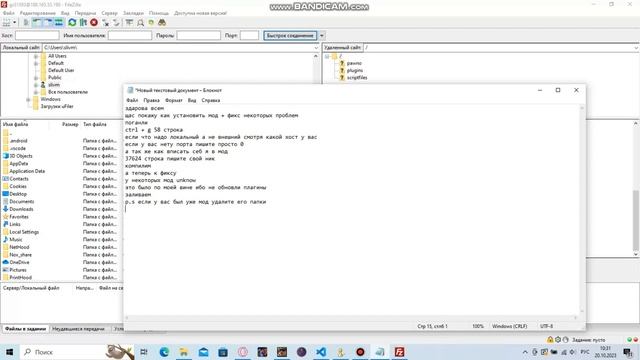Click the red indicator light in FileZilla's status bar

click(x=636, y=340)
